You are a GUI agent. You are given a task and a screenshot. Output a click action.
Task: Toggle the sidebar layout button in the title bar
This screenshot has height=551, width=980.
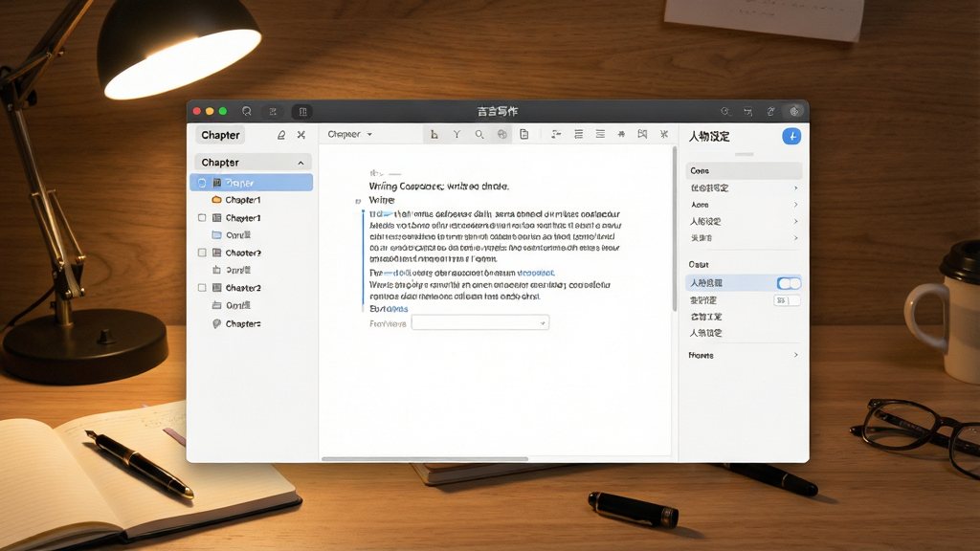[302, 112]
